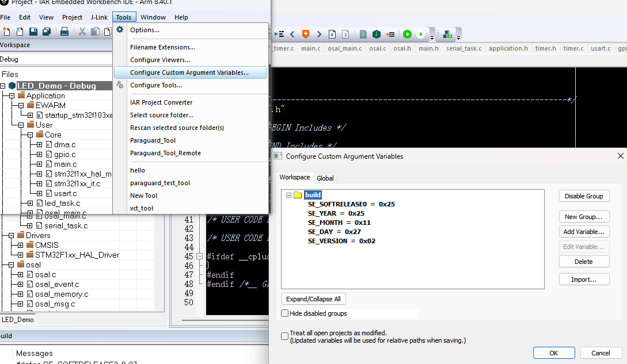
Task: Collapse the build group in the dialog
Action: tap(288, 195)
